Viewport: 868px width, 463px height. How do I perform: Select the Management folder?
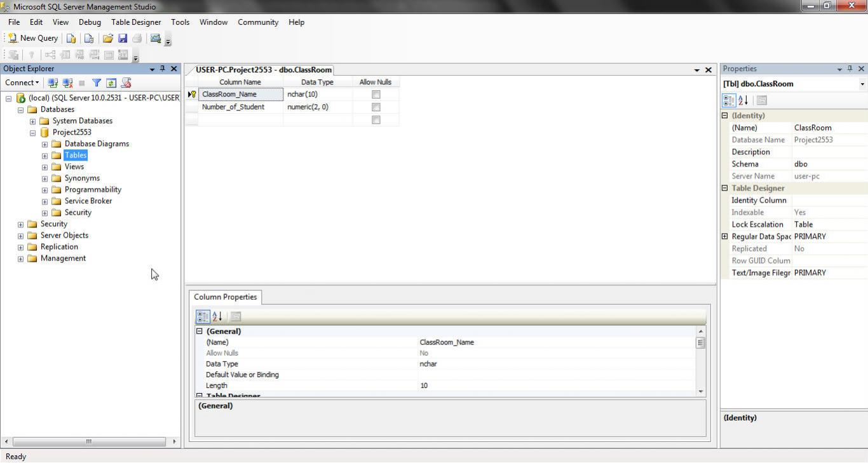point(63,258)
